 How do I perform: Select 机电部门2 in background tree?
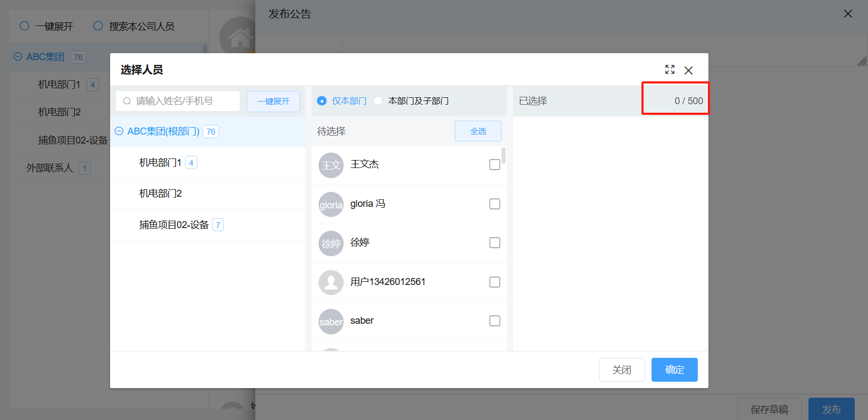(60, 112)
